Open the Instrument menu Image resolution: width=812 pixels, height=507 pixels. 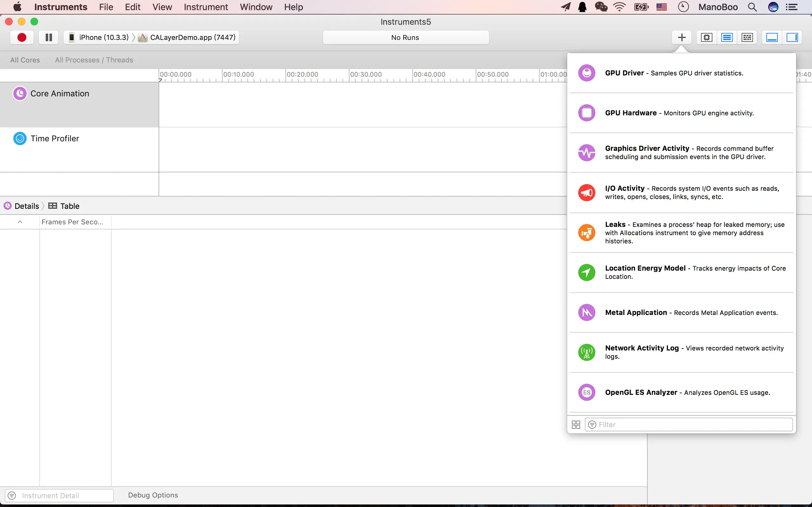[x=206, y=7]
